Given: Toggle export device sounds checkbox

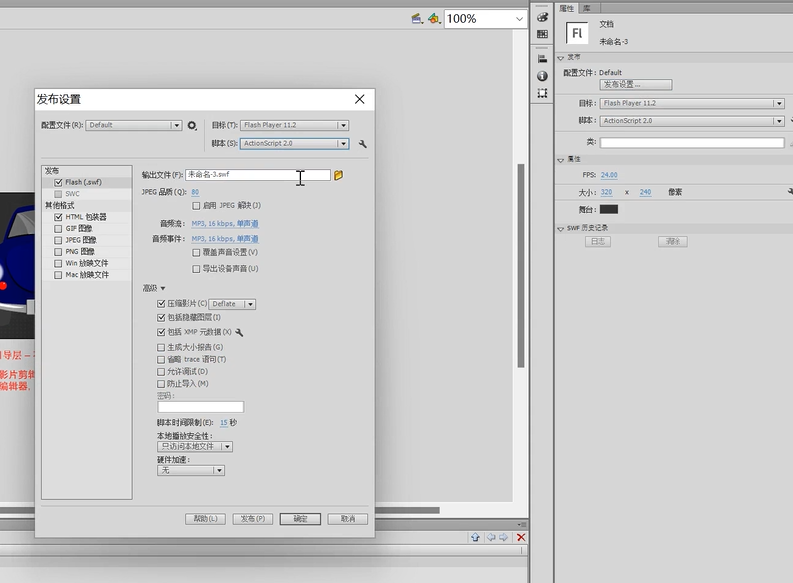Looking at the screenshot, I should [x=196, y=269].
